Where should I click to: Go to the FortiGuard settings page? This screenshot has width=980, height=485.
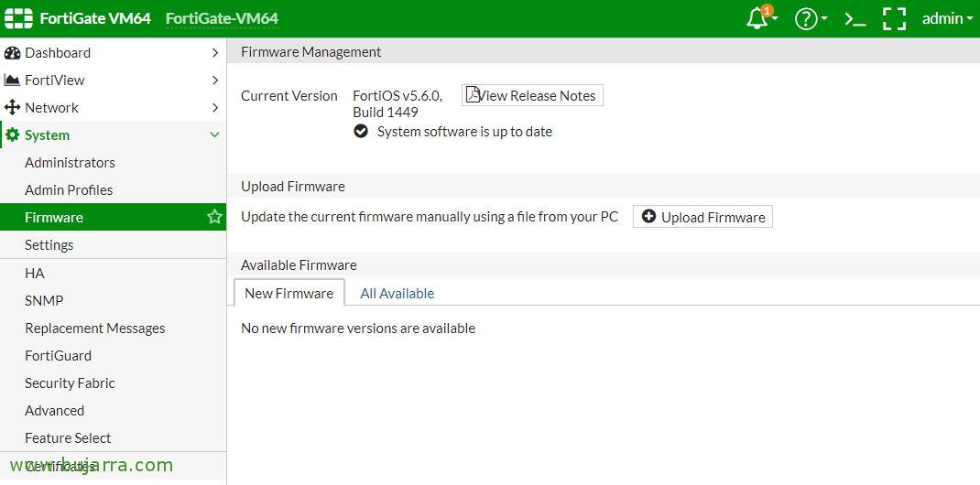(x=58, y=356)
